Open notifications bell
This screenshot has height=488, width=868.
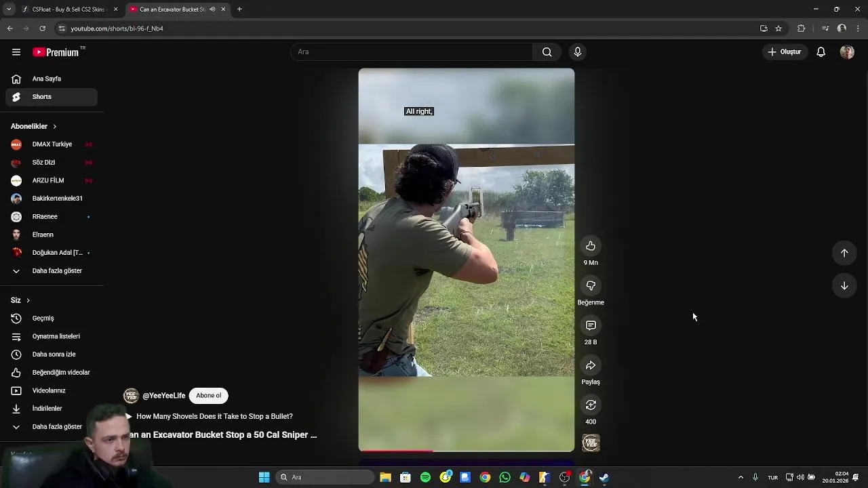click(x=821, y=52)
